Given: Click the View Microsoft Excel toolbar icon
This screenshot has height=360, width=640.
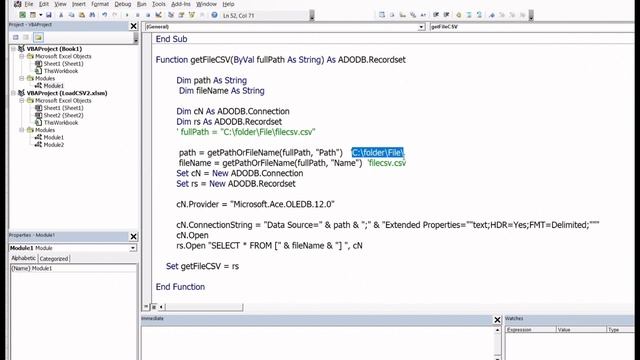Looking at the screenshot, I should 22,15.
